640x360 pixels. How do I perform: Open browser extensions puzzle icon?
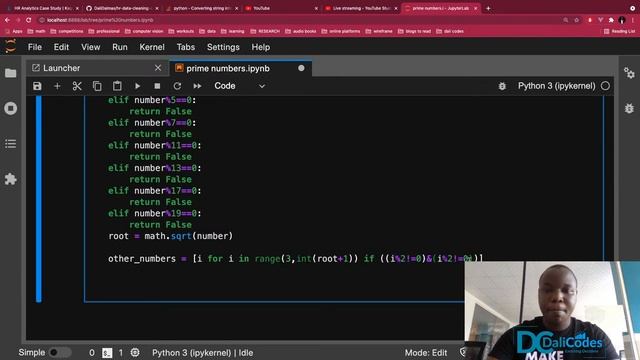611,20
